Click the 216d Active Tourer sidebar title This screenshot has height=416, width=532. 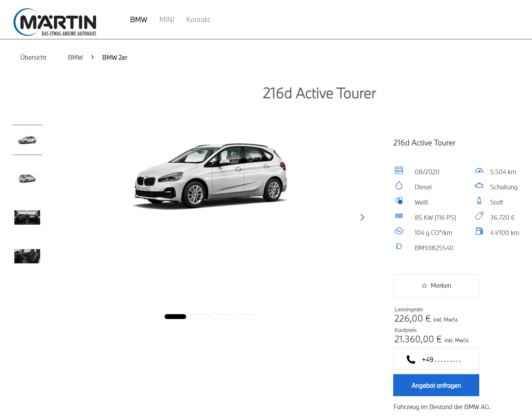click(x=424, y=143)
